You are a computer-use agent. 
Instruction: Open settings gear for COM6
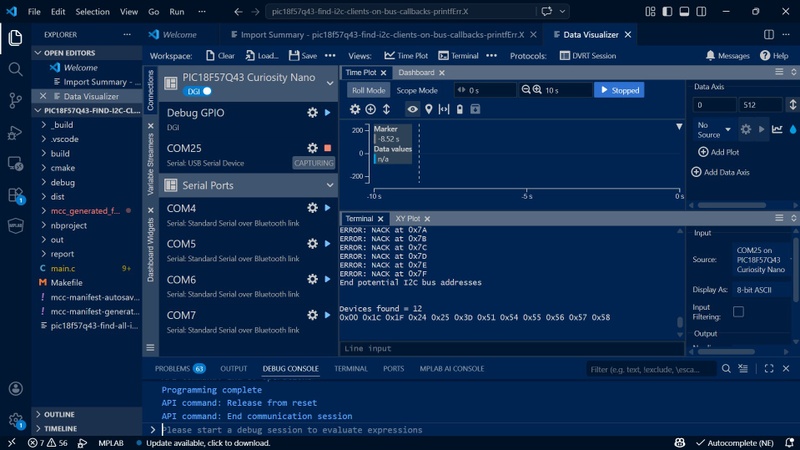pyautogui.click(x=312, y=279)
